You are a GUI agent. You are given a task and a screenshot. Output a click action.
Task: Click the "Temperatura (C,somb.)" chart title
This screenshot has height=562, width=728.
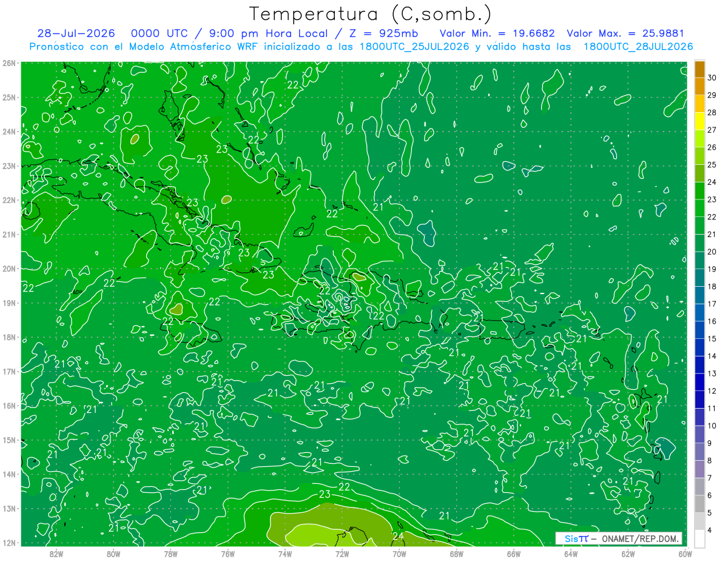[371, 14]
